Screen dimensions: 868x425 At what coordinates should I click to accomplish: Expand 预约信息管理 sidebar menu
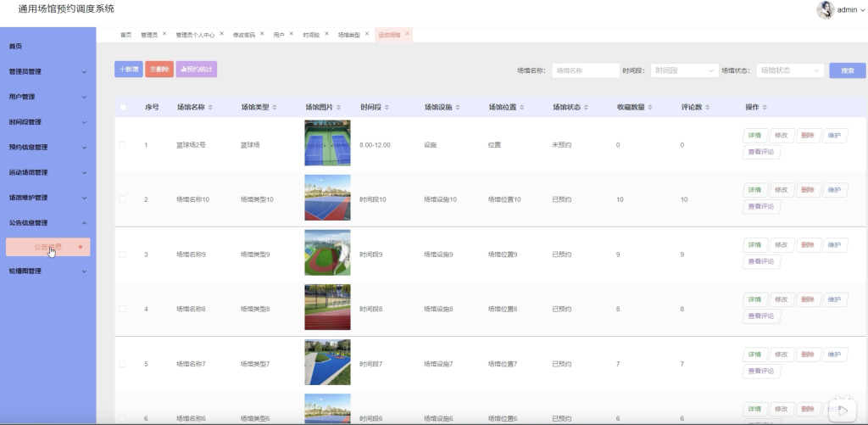click(x=47, y=148)
